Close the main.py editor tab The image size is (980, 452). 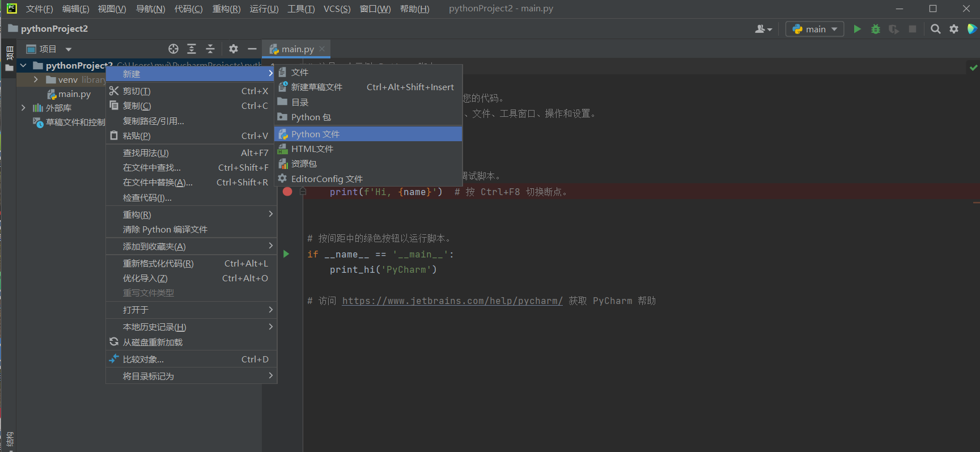[322, 49]
